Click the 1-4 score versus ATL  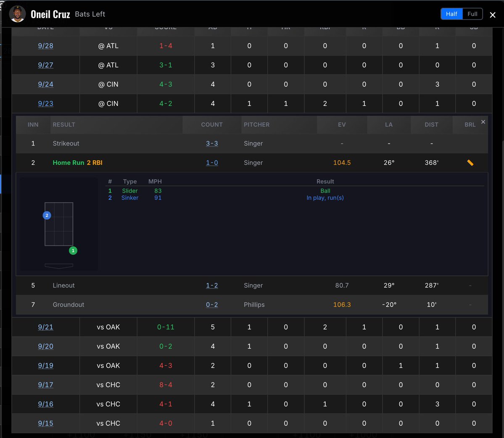tap(166, 46)
